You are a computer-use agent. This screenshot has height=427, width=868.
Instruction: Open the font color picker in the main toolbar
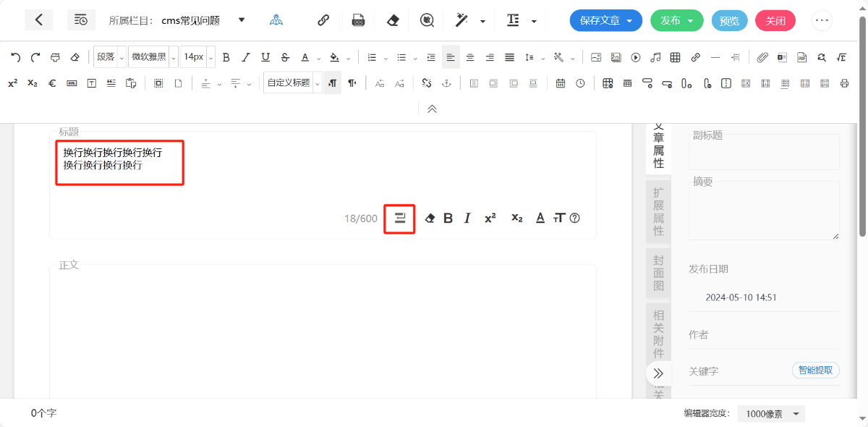point(305,57)
